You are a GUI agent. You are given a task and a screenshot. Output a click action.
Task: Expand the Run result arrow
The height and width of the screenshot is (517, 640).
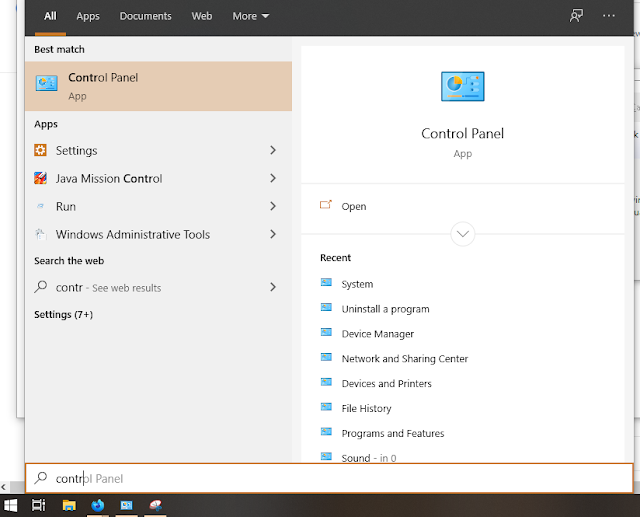point(273,206)
